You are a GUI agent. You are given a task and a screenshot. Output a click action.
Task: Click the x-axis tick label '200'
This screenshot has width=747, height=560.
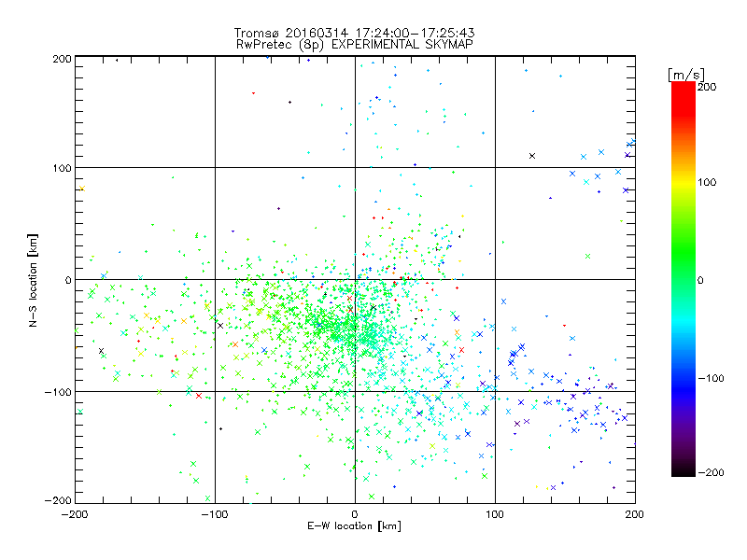pos(635,514)
